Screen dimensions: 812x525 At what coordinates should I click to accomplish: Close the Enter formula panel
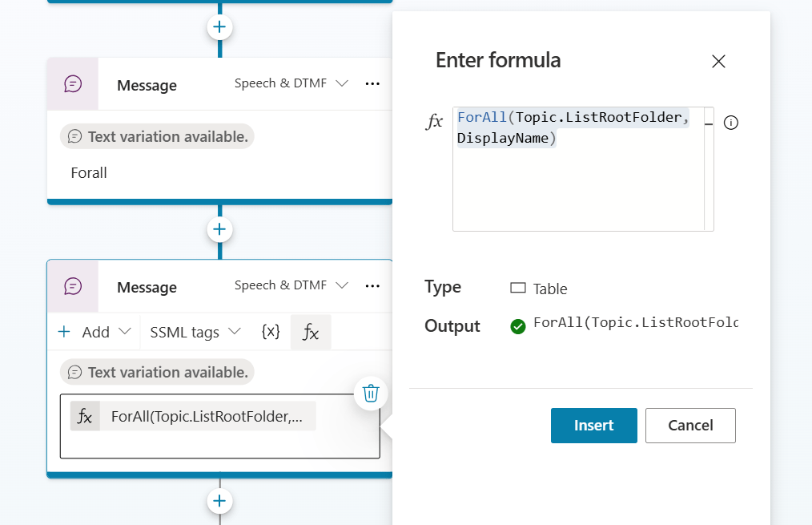[718, 62]
